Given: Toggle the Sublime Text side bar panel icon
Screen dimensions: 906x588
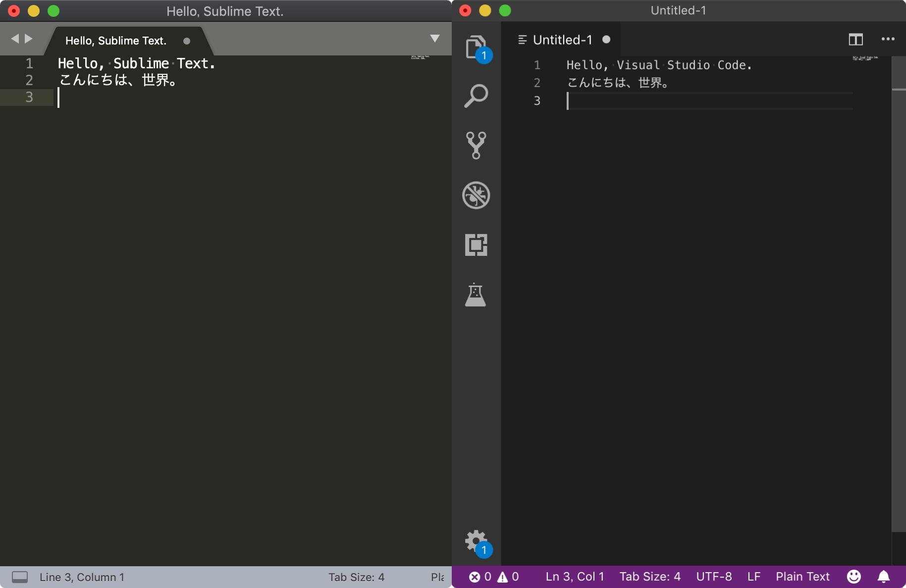Looking at the screenshot, I should click(x=20, y=577).
